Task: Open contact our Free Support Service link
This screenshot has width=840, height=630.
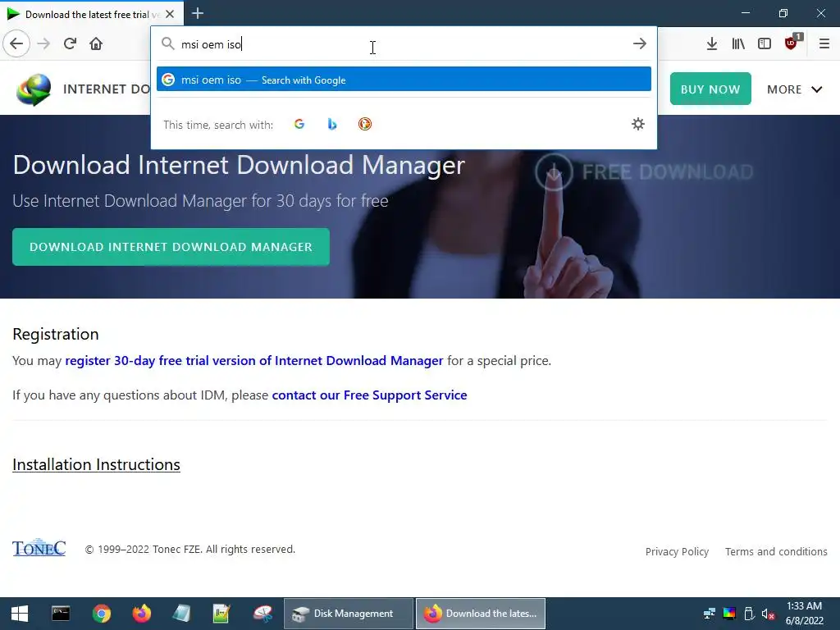Action: pyautogui.click(x=370, y=395)
